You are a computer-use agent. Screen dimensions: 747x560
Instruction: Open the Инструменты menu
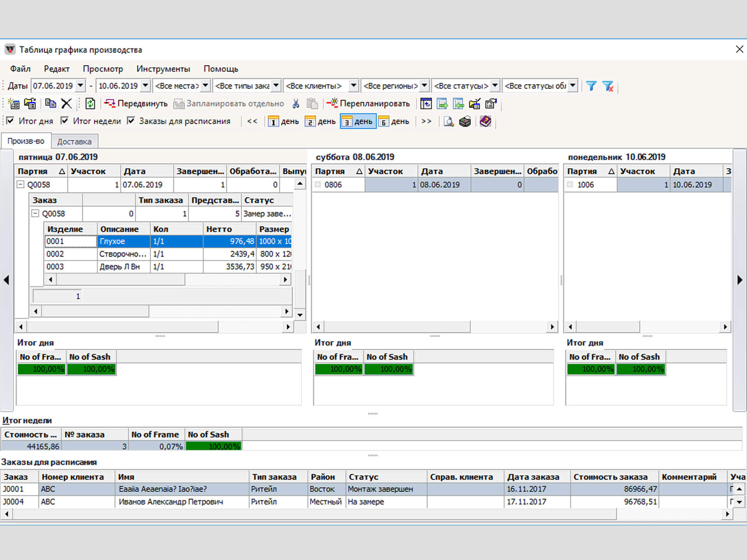(x=163, y=69)
